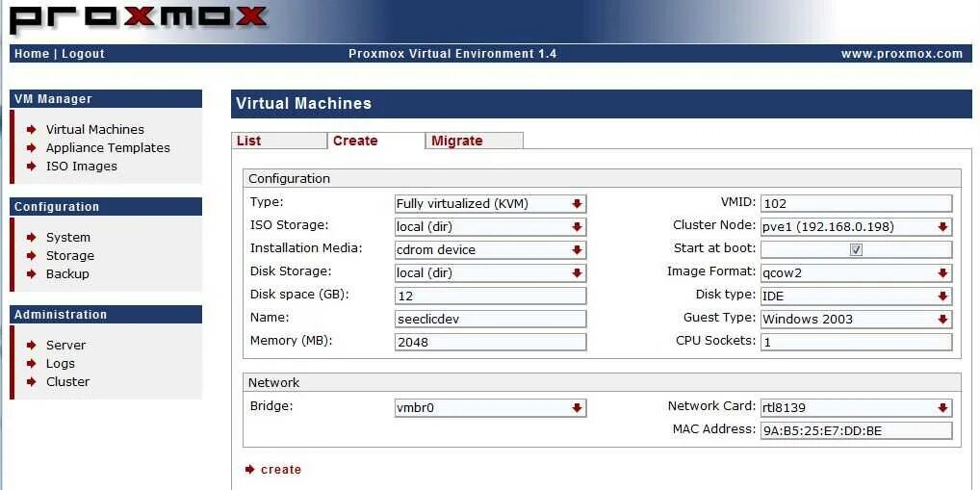Click arrow icon beside ISO Images
Screen dimensions: 980x490
pos(32,167)
